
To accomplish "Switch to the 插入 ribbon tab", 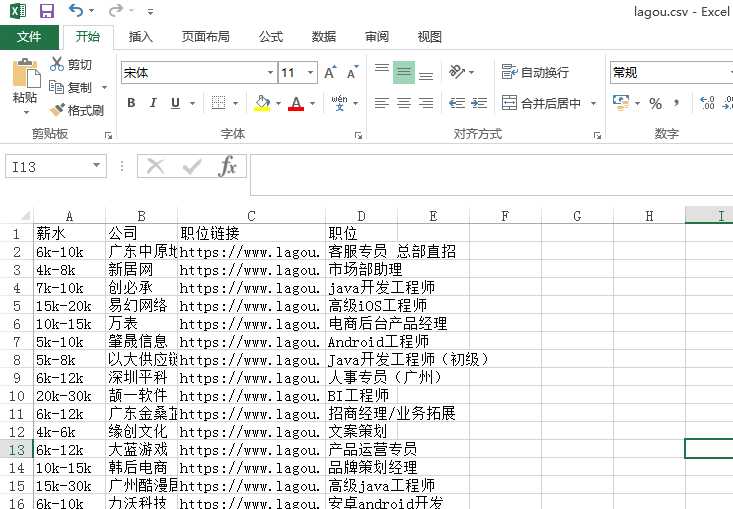I will (141, 37).
